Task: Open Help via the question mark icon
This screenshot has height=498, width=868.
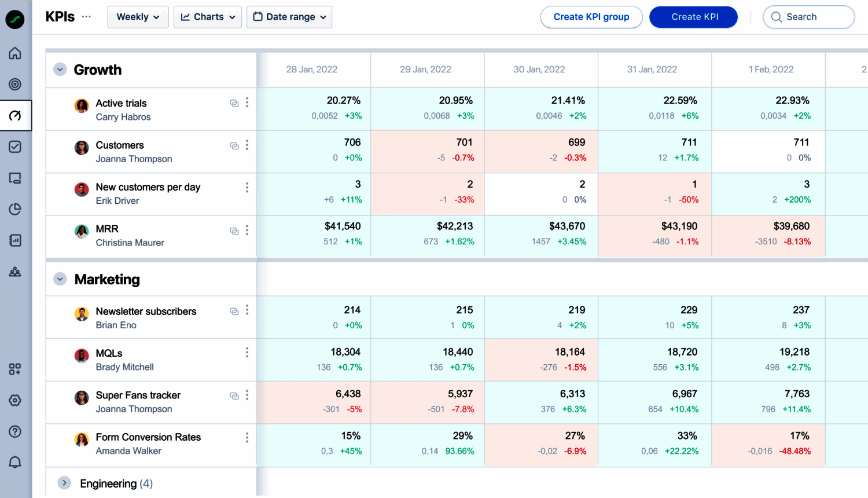Action: point(15,431)
